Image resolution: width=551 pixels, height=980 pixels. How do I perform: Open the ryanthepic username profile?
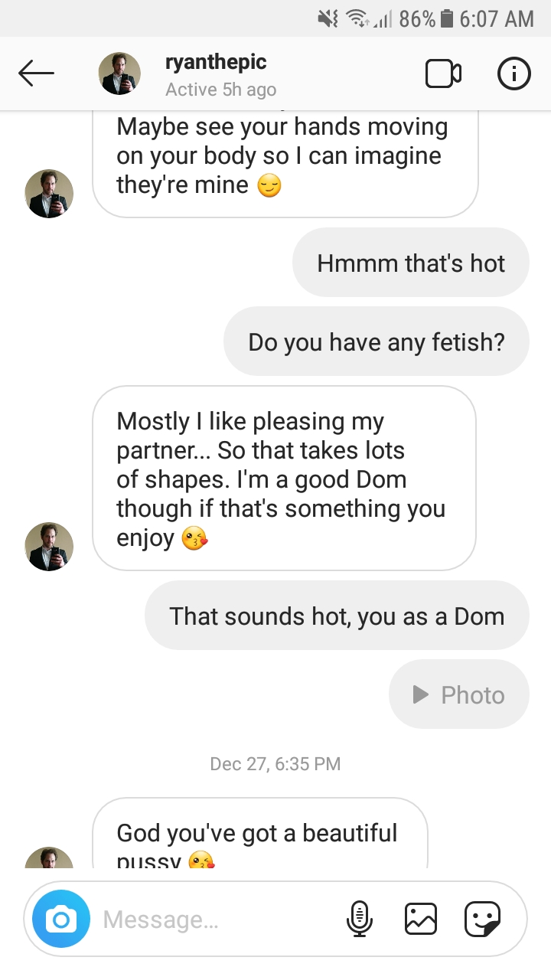point(216,62)
